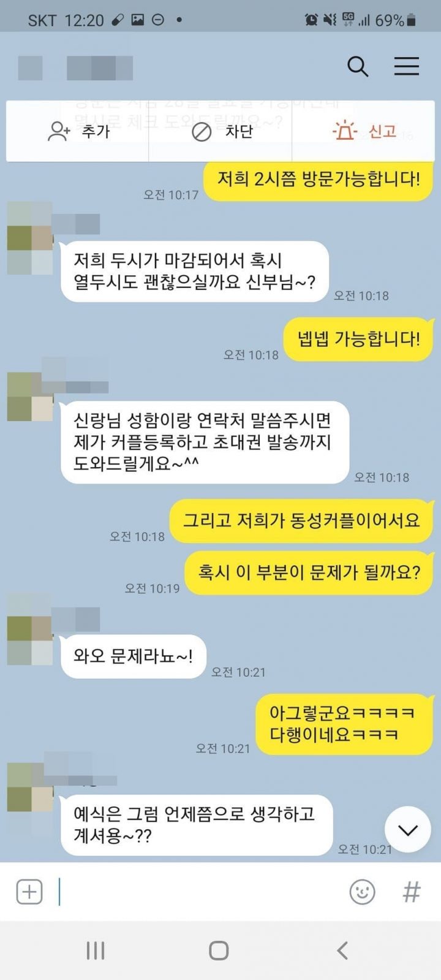
Task: Select '저희 2시쯤 방문가능합니다!' message bubble
Action: [x=318, y=180]
